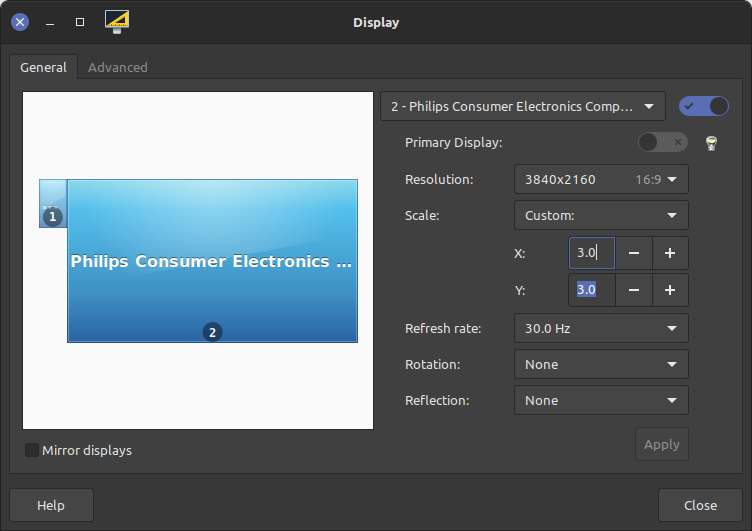Click the Refresh rate label
The height and width of the screenshot is (531, 752).
[x=443, y=328]
